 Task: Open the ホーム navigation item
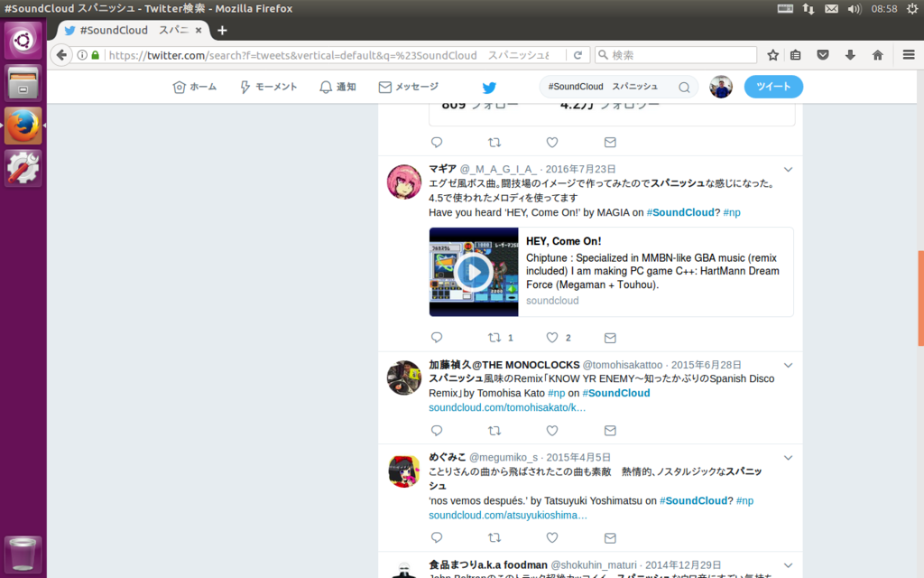click(x=195, y=87)
